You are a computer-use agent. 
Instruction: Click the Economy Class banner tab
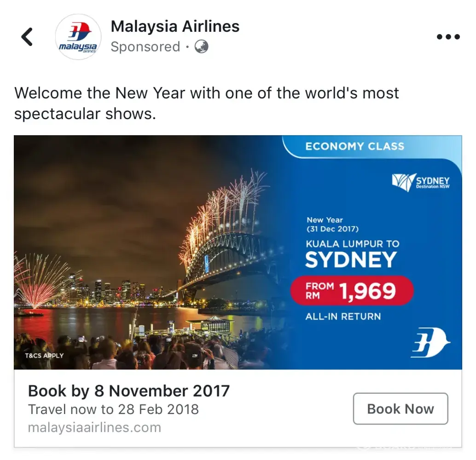pyautogui.click(x=354, y=146)
